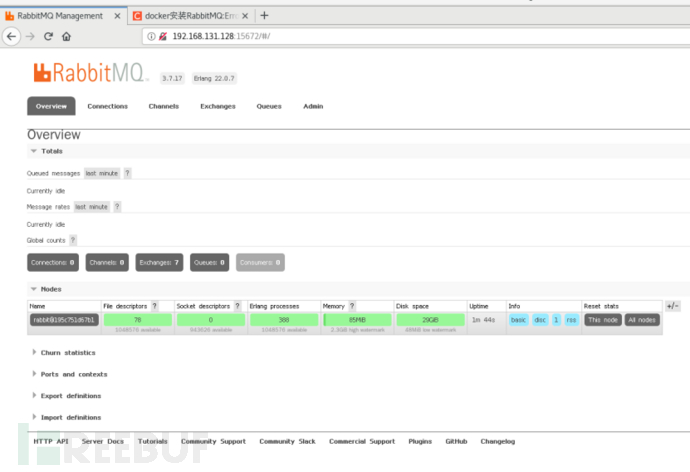Image resolution: width=690 pixels, height=472 pixels.
Task: Open the Changelog footer link
Action: click(x=497, y=441)
